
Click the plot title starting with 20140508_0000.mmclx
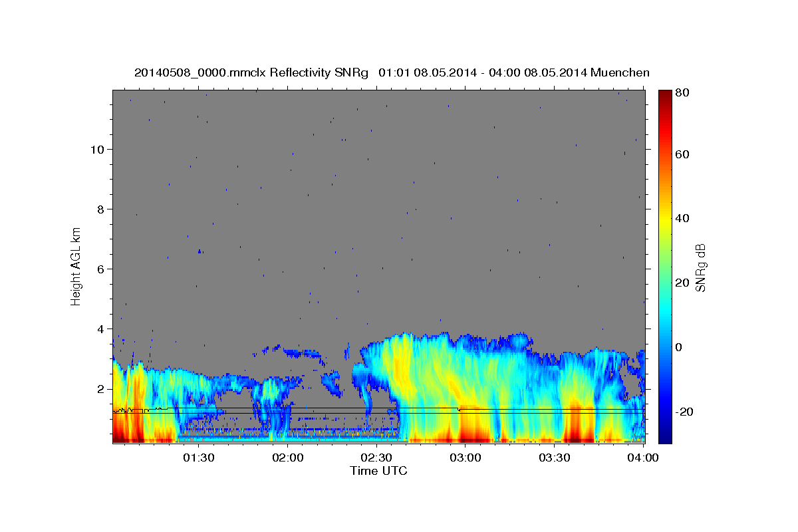point(392,72)
